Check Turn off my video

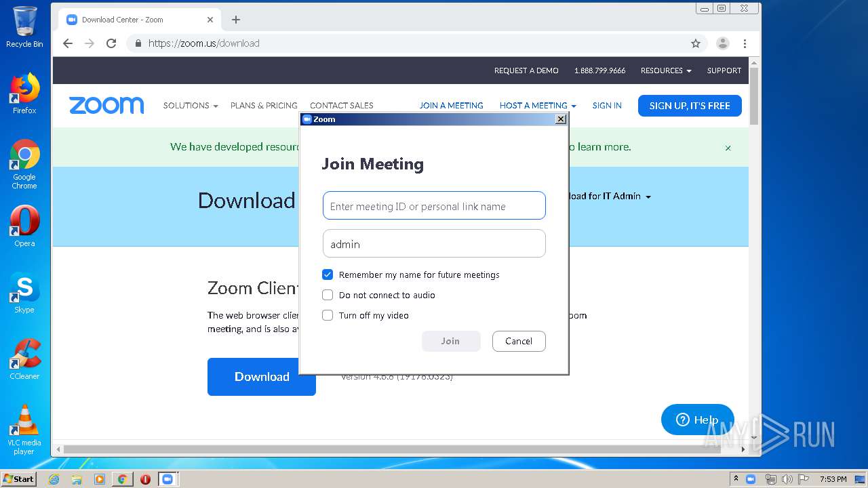(328, 315)
